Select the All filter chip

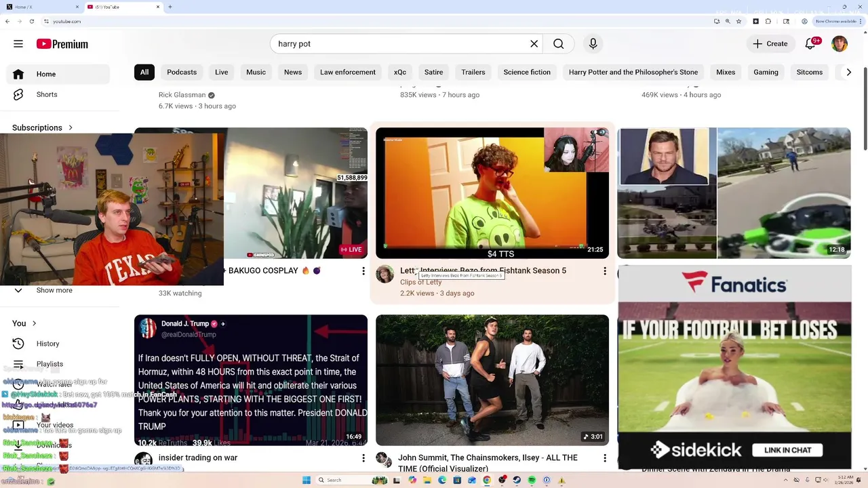click(144, 73)
